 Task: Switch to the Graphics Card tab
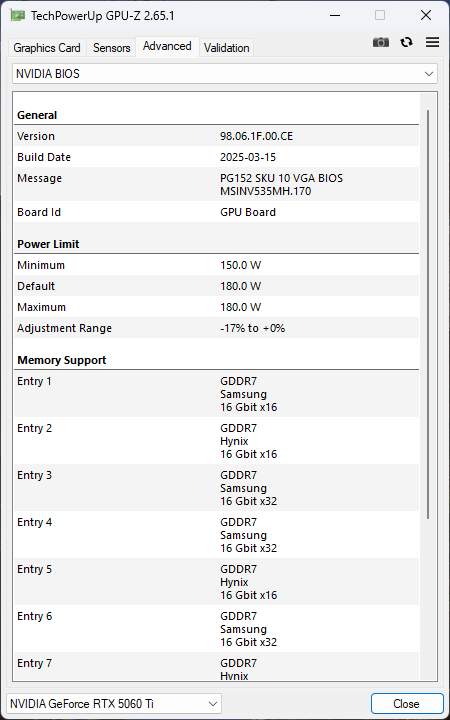[x=47, y=48]
